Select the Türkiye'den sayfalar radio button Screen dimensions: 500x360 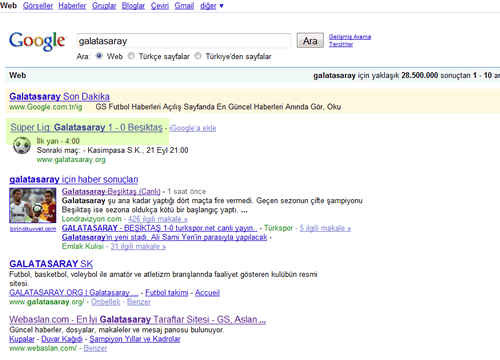(x=198, y=56)
